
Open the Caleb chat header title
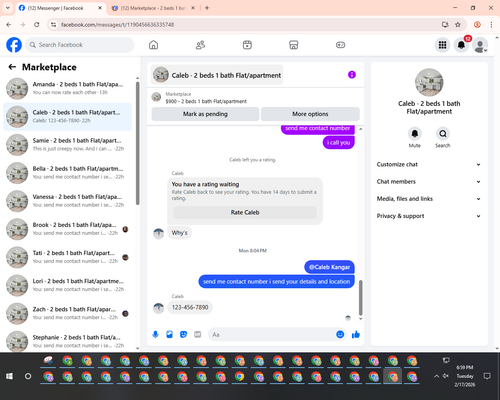[217, 75]
